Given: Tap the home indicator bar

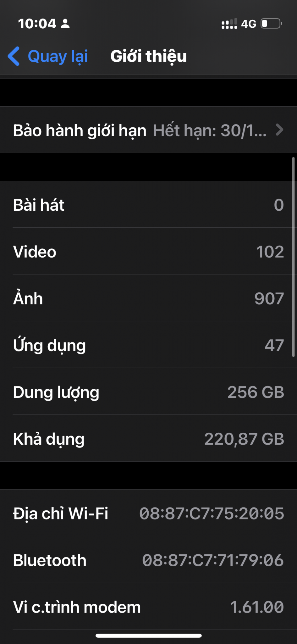Looking at the screenshot, I should point(148,636).
